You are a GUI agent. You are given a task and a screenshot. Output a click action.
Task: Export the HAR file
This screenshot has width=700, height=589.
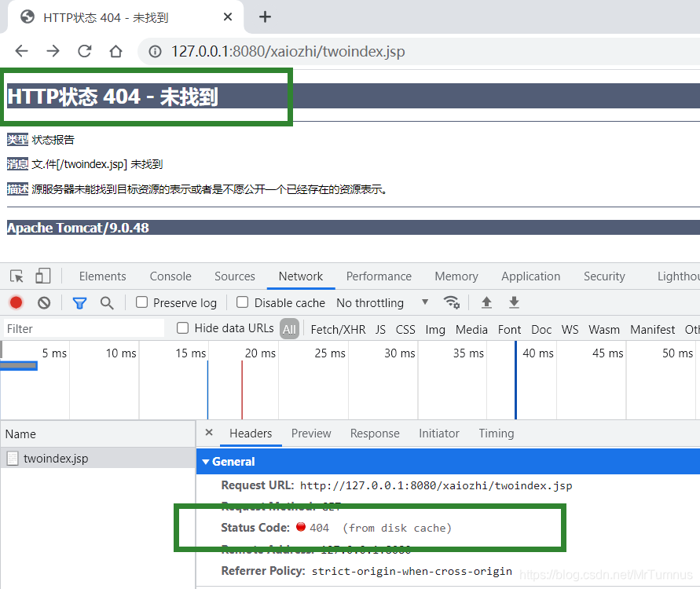[515, 302]
